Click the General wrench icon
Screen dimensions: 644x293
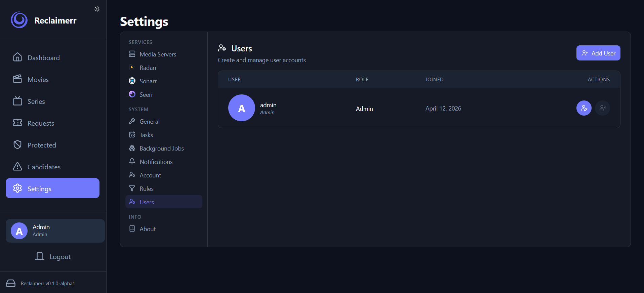pos(132,121)
